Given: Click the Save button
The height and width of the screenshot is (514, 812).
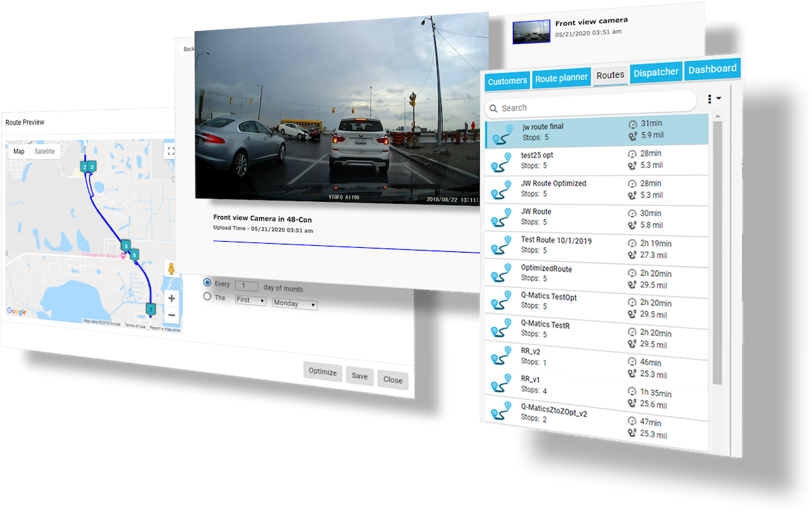Looking at the screenshot, I should [359, 376].
